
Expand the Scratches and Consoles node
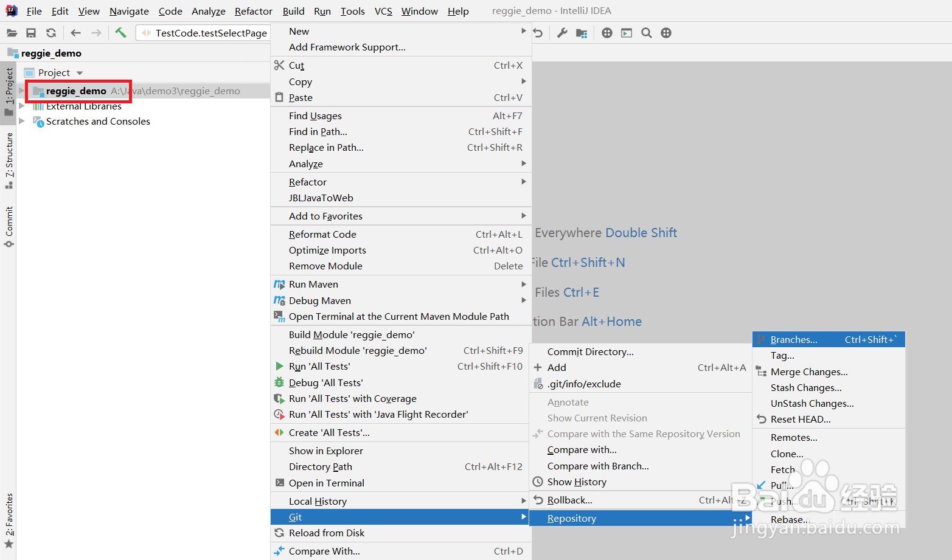(22, 121)
